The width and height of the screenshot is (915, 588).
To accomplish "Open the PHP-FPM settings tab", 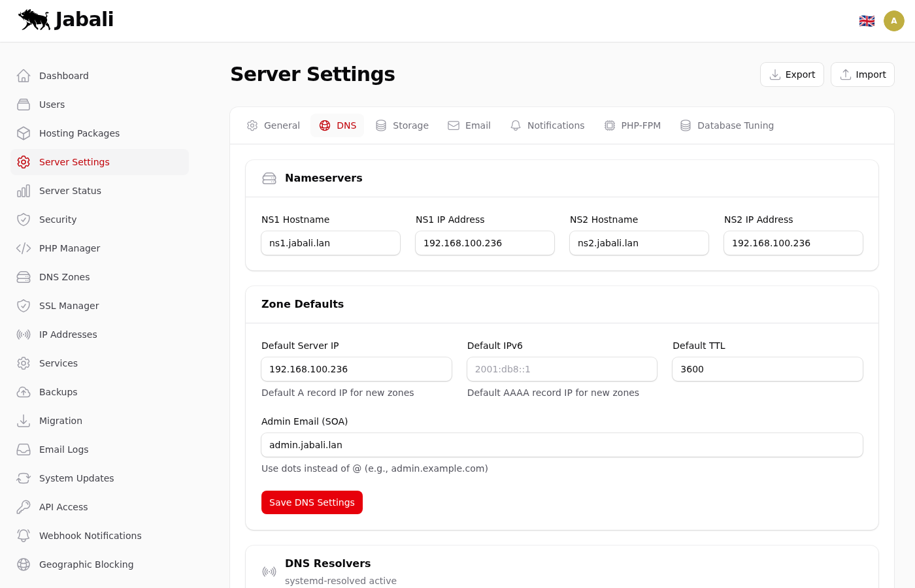I will [x=632, y=125].
